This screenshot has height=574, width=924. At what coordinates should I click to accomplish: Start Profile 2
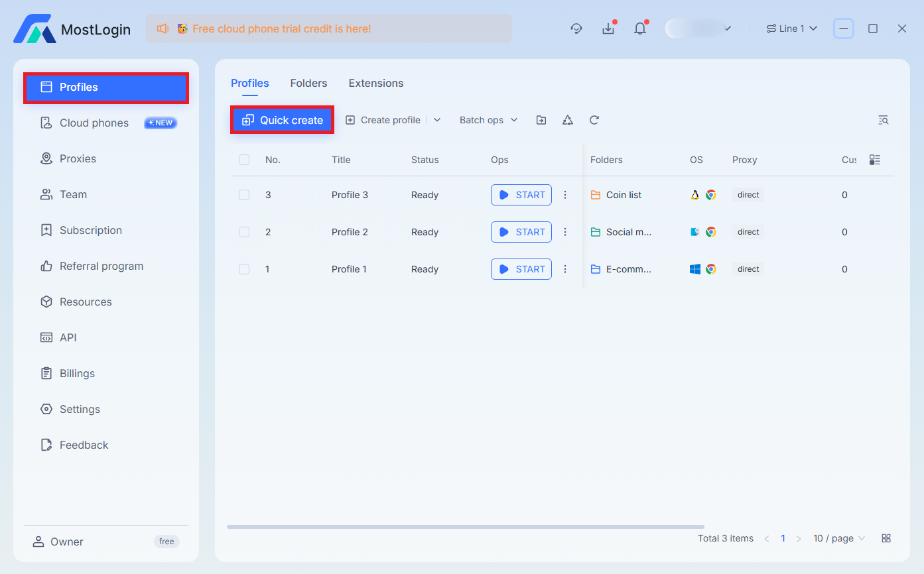[x=521, y=231]
